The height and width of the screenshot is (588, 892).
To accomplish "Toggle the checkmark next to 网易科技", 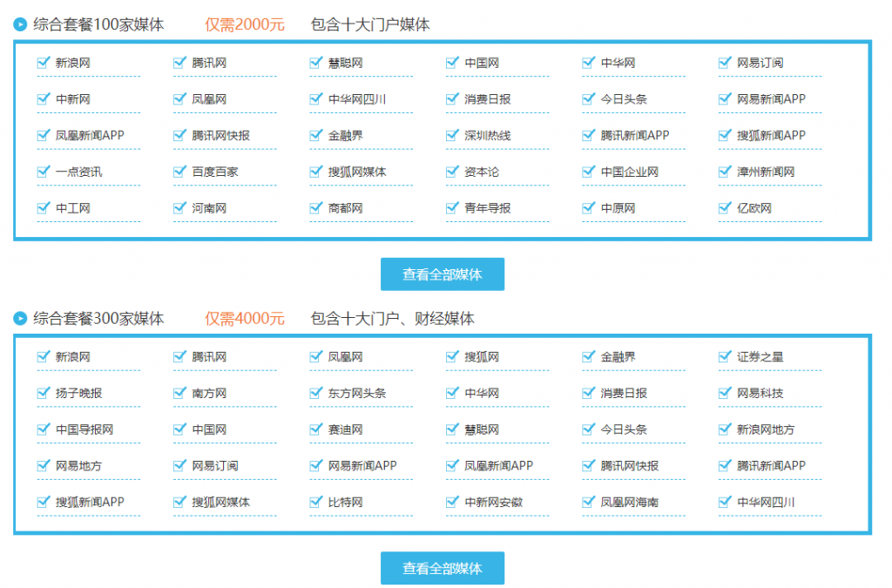I will coord(725,393).
